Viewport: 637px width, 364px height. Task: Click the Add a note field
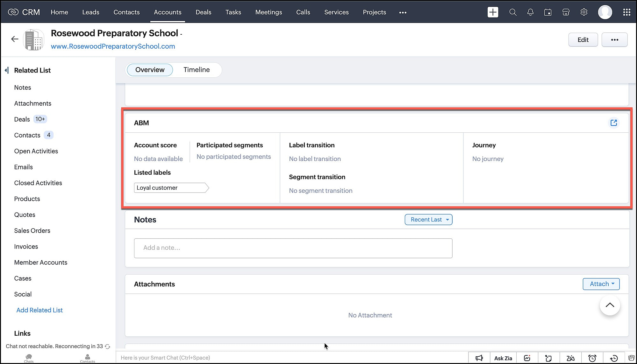point(293,248)
